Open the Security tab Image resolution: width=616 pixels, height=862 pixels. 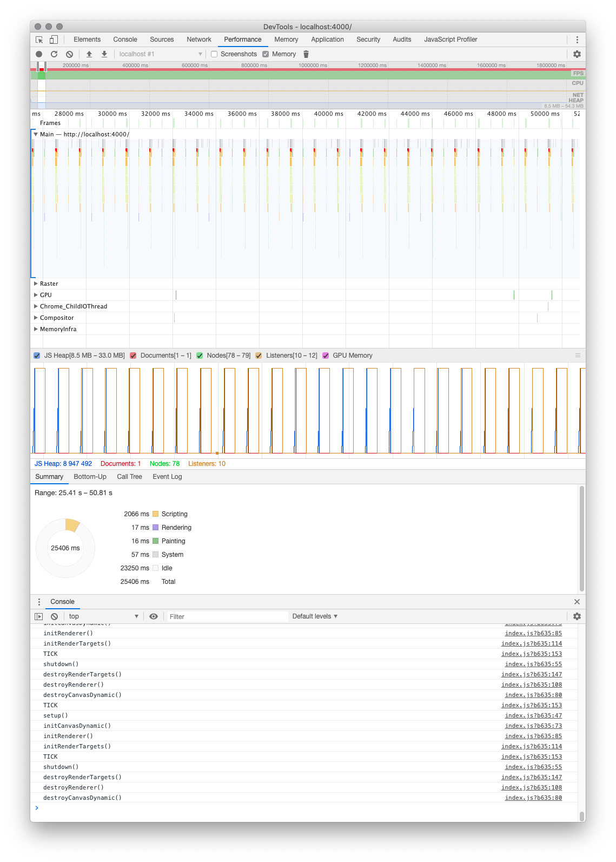click(x=368, y=40)
